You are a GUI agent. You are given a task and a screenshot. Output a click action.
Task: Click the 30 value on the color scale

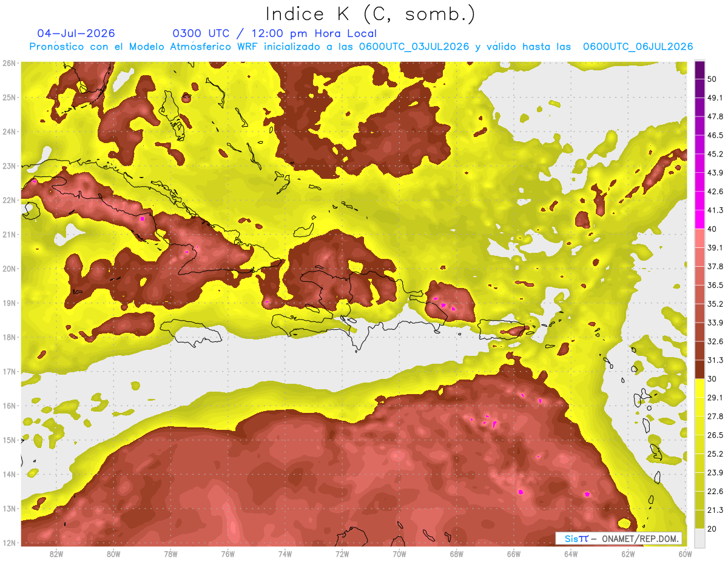(x=712, y=379)
